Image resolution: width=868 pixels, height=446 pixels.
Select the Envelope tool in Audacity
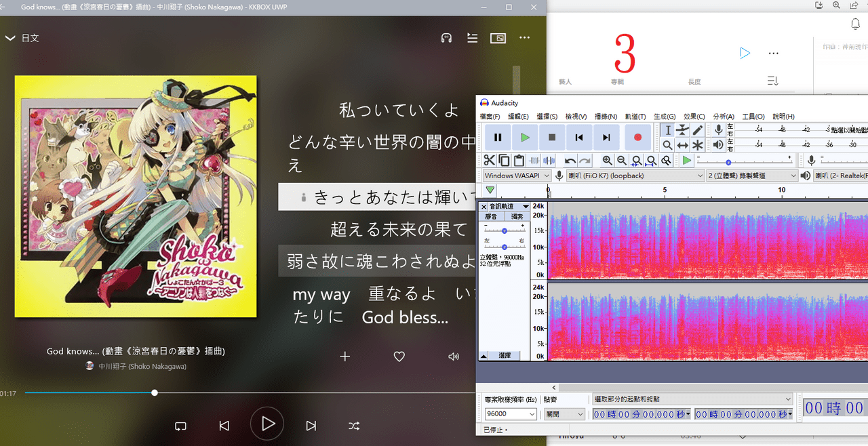point(682,130)
